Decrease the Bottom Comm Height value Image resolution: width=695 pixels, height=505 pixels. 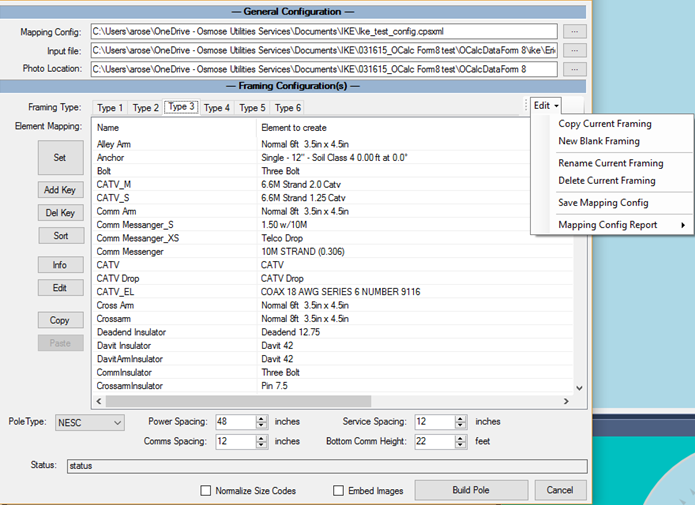(x=461, y=445)
